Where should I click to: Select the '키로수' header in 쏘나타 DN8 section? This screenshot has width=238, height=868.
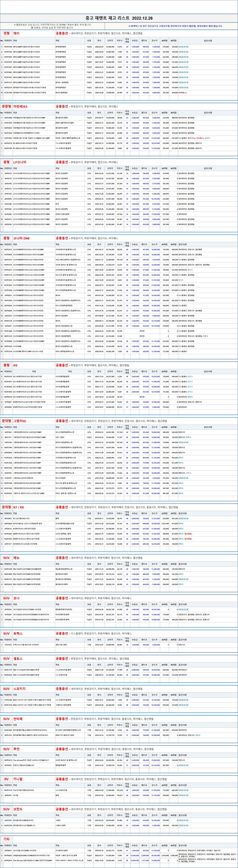click(120, 244)
